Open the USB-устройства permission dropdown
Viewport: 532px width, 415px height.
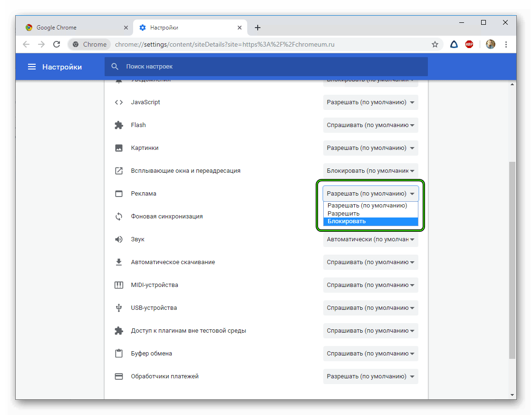coord(370,308)
